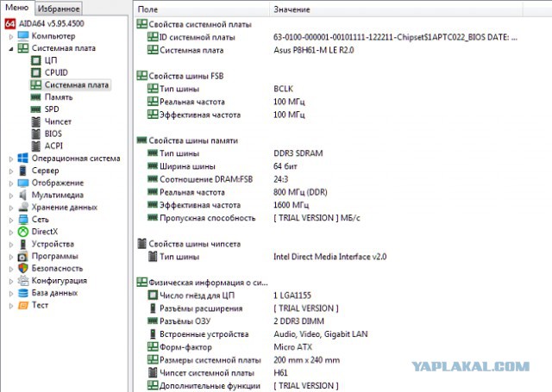The width and height of the screenshot is (552, 392).
Task: Expand the Компьютер tree node
Action: coord(11,36)
